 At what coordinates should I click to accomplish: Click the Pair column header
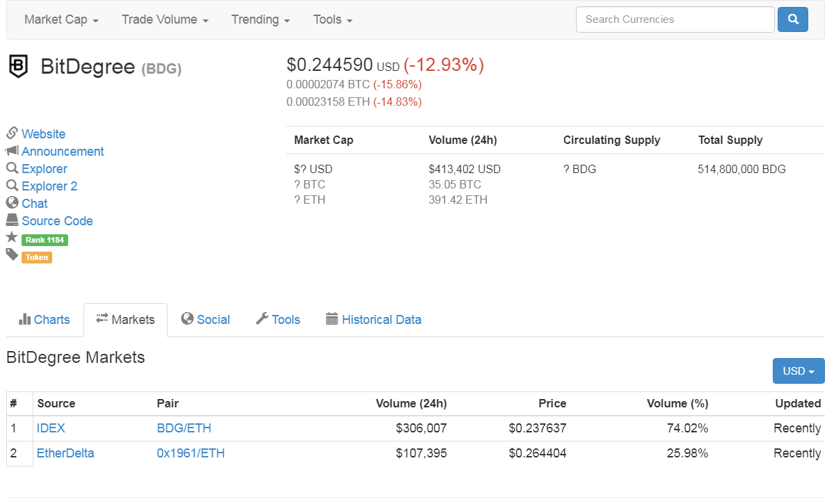click(x=168, y=403)
